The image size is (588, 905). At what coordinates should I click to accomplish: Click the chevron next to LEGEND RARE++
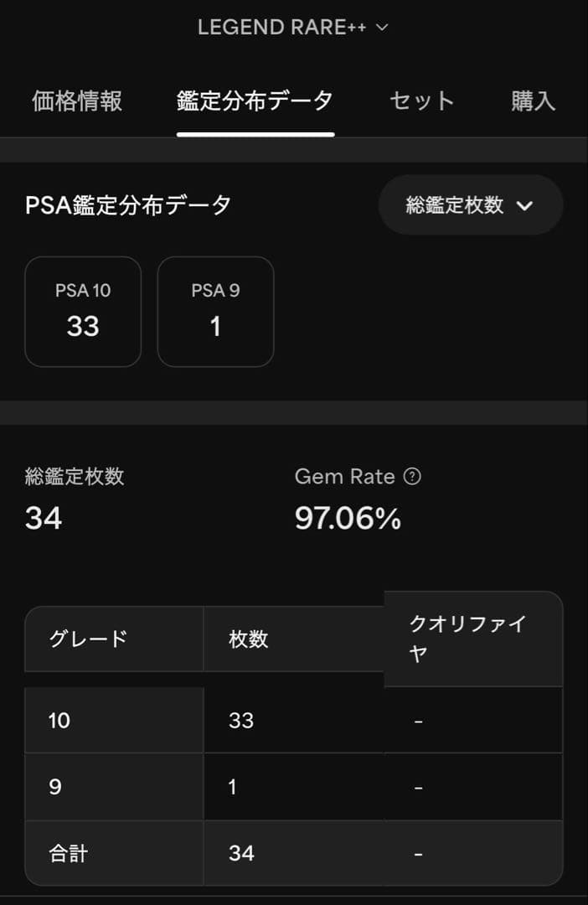tap(383, 26)
